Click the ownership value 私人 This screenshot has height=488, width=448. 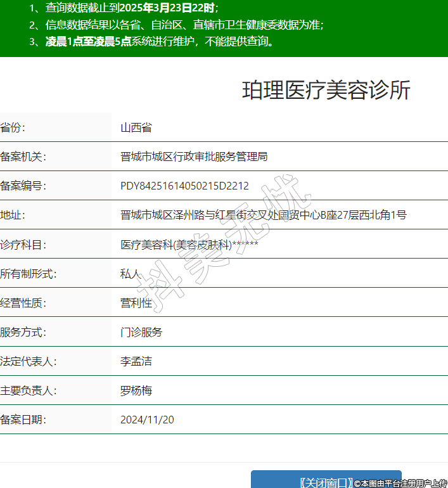coord(131,274)
